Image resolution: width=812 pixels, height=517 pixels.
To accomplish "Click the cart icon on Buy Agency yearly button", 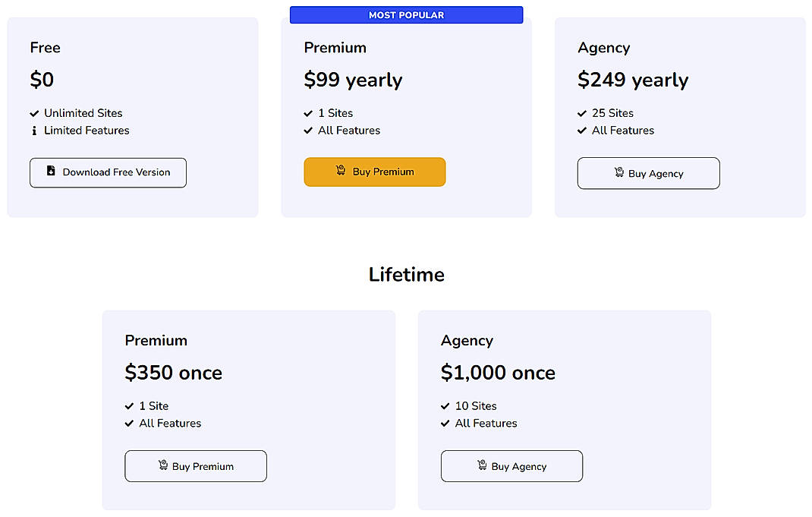I will pos(619,172).
